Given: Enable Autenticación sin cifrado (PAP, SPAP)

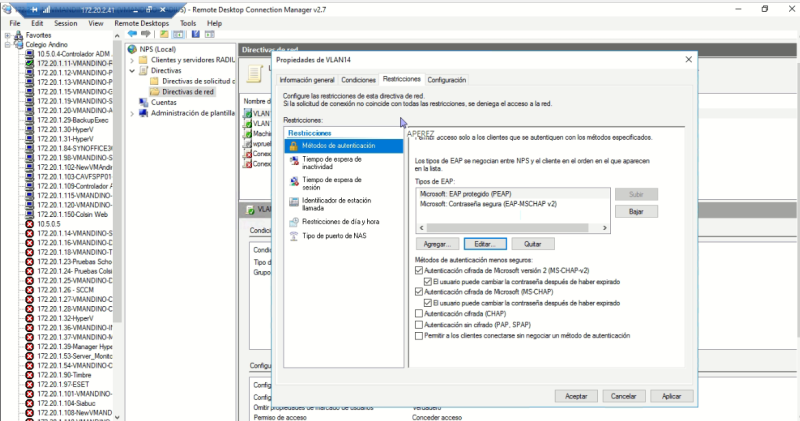Looking at the screenshot, I should 419,325.
